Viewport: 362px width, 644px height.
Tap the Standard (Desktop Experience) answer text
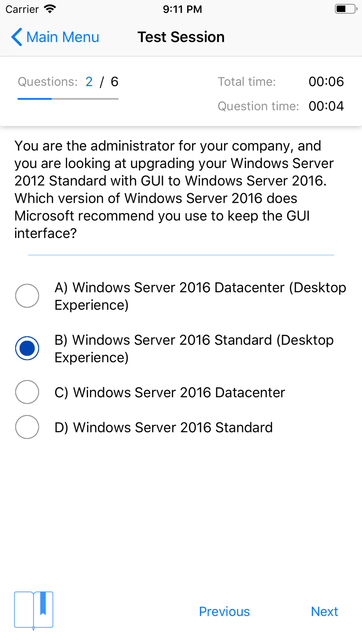point(194,349)
